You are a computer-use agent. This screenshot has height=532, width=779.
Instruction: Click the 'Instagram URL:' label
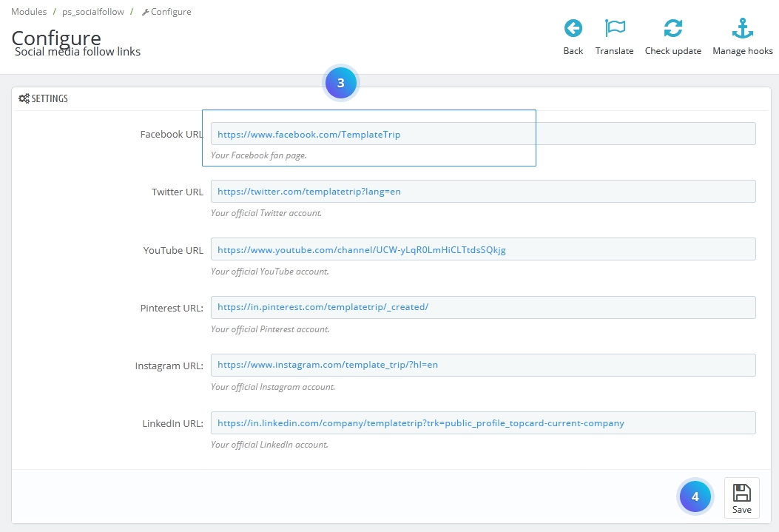click(x=169, y=366)
